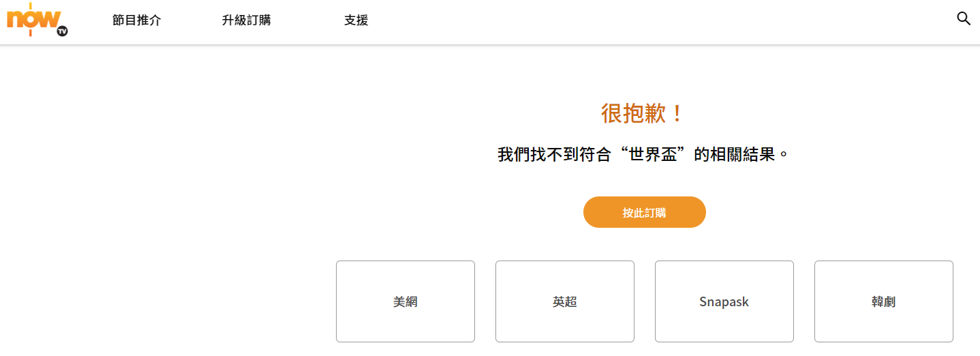
Task: Start a new search from the top-right icon
Action: (x=964, y=18)
